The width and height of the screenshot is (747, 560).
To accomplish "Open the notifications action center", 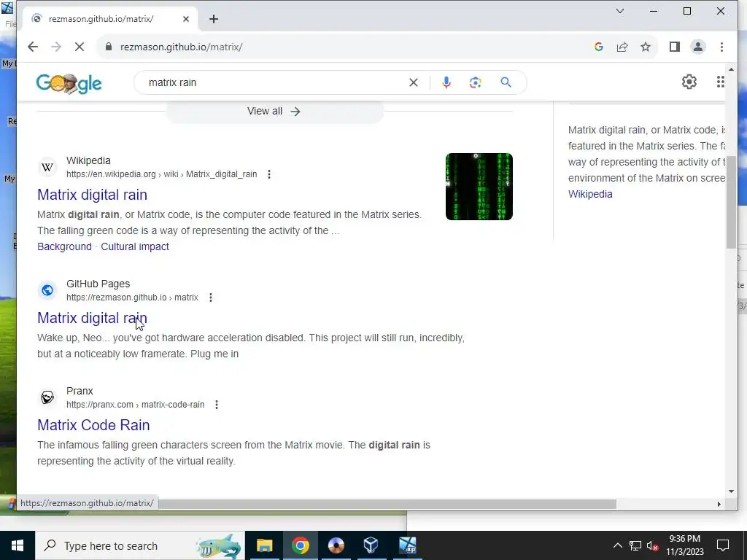I will [x=723, y=545].
